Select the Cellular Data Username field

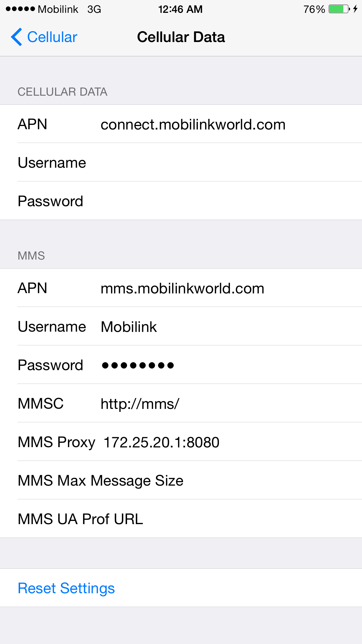point(181,162)
